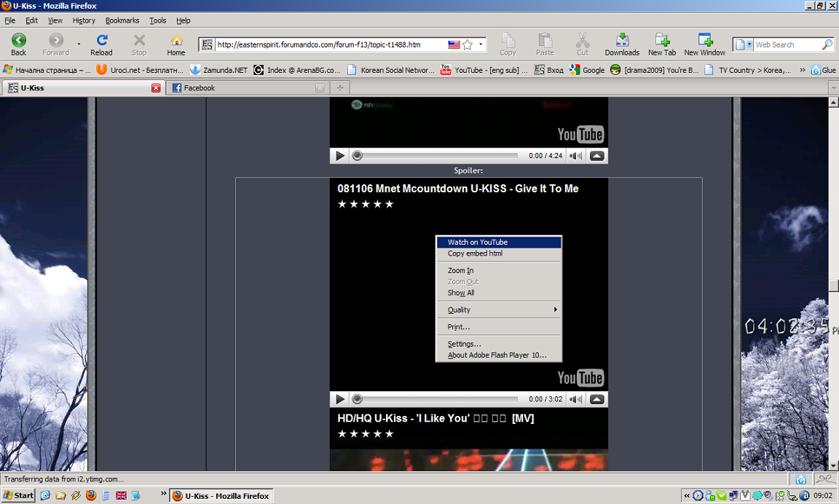Play the top 4:24 video

tap(340, 156)
